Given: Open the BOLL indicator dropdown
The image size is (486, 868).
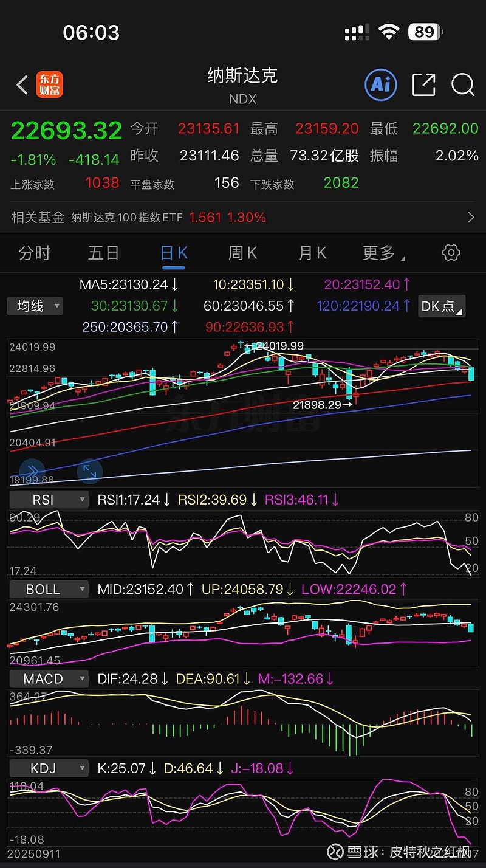Looking at the screenshot, I should (48, 588).
